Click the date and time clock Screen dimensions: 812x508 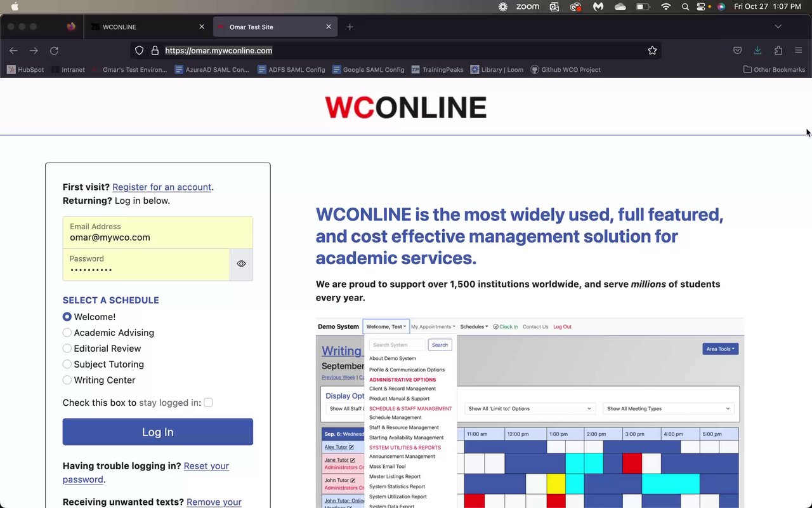[x=768, y=6]
